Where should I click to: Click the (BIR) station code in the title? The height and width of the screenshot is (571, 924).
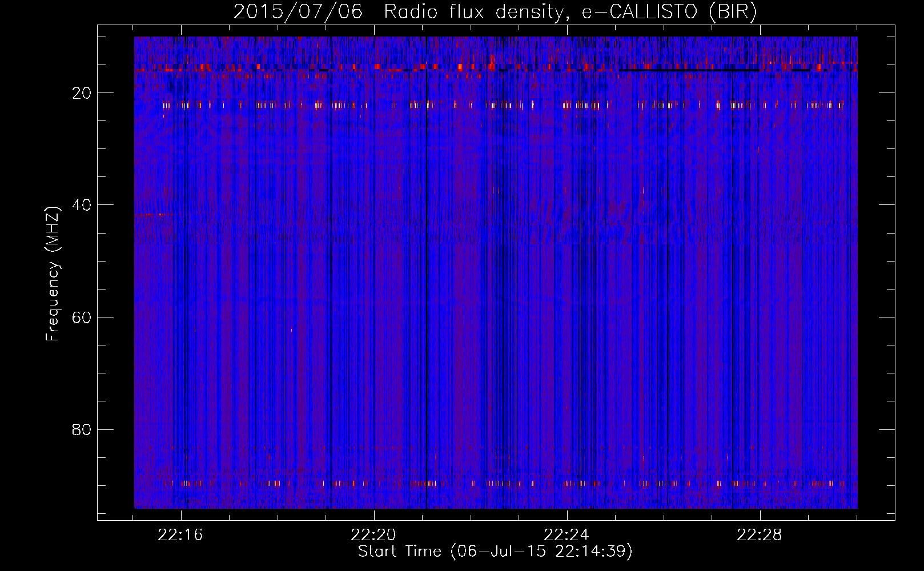(x=733, y=12)
